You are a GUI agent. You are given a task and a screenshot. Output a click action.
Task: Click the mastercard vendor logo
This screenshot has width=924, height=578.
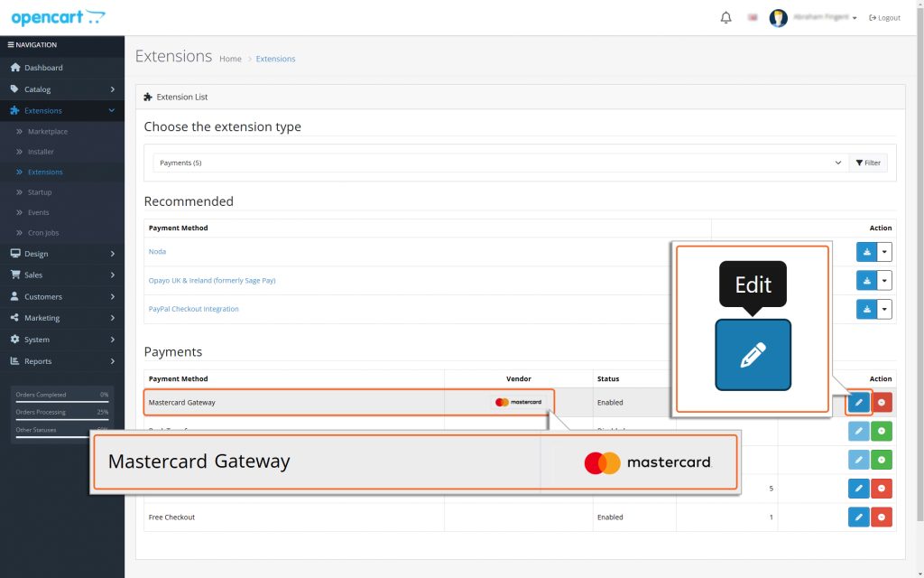(x=520, y=402)
